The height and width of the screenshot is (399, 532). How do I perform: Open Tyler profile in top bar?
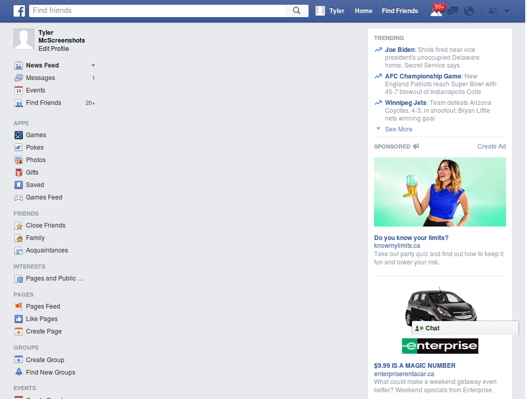pos(337,11)
